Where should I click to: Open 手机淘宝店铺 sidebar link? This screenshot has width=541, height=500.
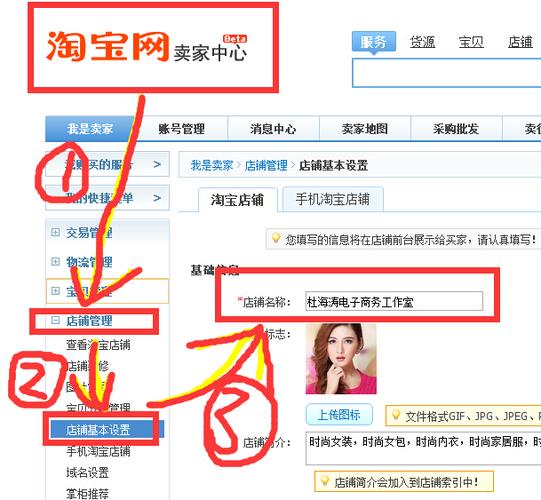(x=98, y=451)
